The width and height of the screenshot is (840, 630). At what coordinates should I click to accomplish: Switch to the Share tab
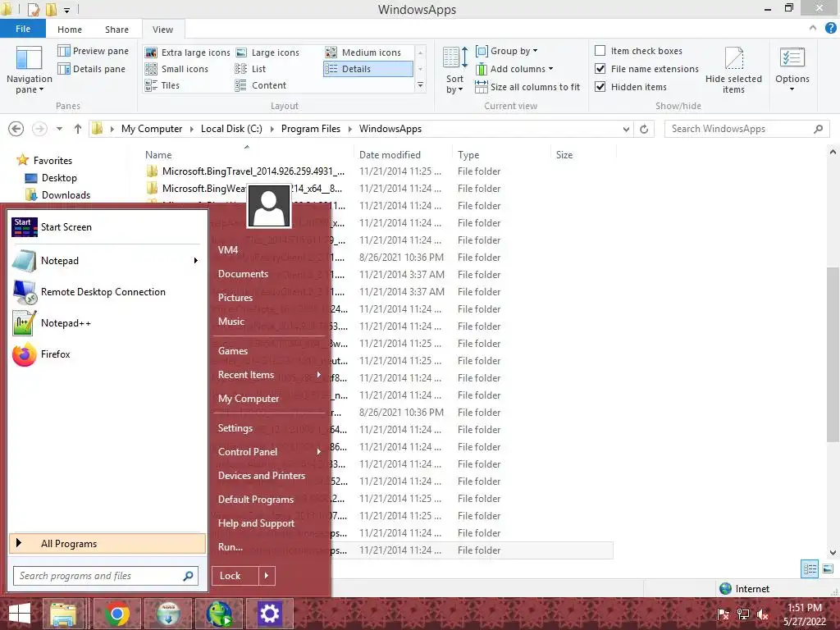pos(116,30)
